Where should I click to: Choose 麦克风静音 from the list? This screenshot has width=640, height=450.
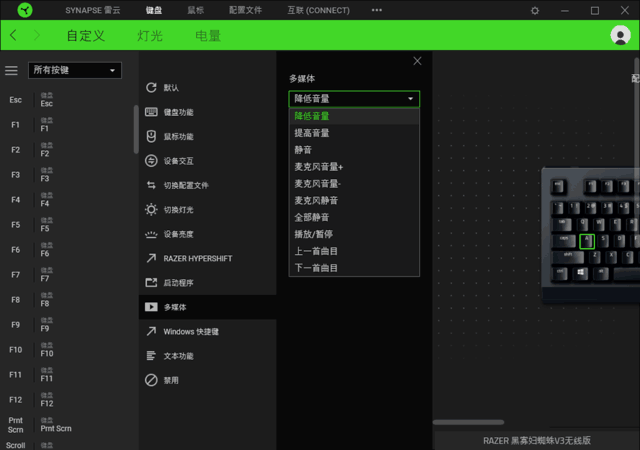(x=354, y=200)
